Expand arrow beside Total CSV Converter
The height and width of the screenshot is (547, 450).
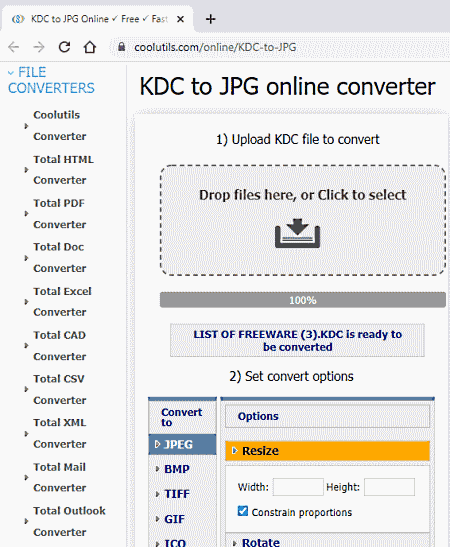[x=26, y=389]
